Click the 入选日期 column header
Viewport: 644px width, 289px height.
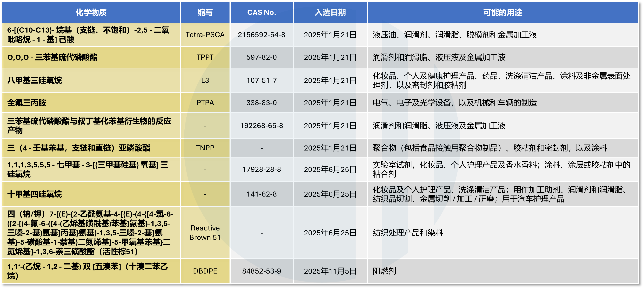[330, 12]
